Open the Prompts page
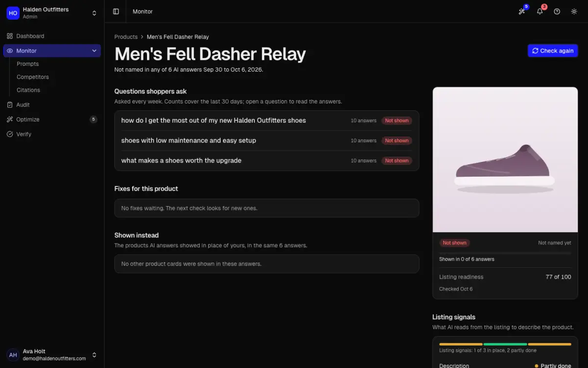 [x=27, y=64]
